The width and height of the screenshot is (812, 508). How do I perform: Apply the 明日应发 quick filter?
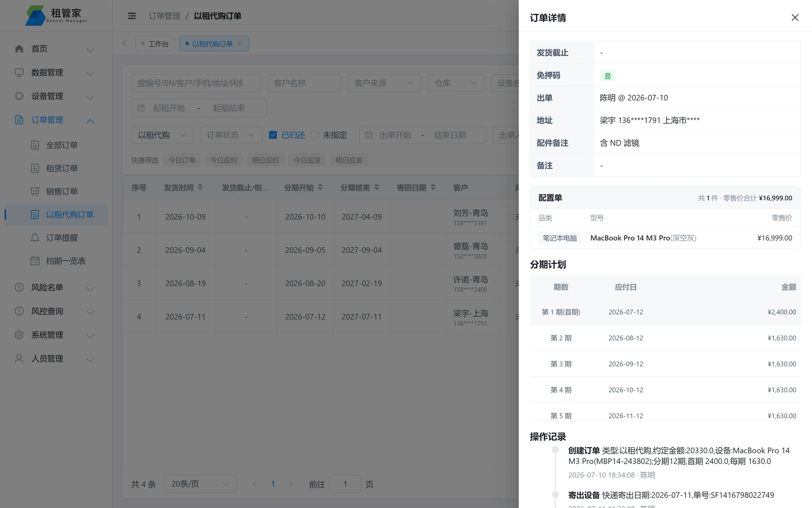tap(349, 160)
